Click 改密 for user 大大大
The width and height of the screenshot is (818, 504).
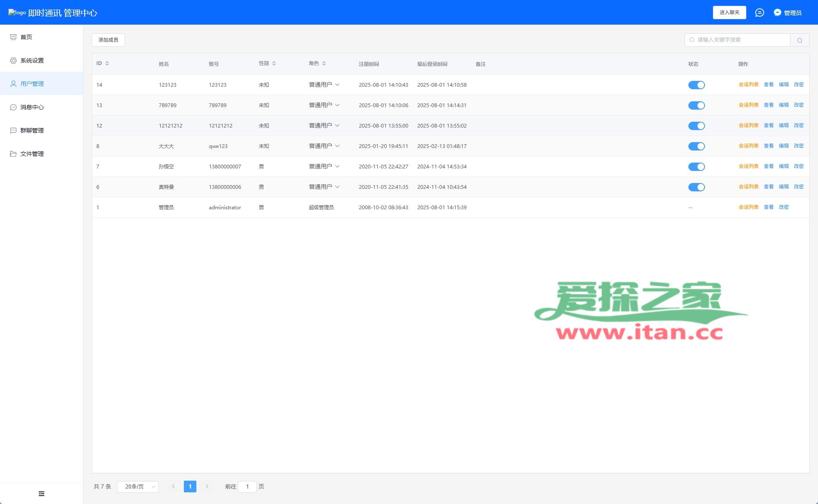tap(798, 146)
